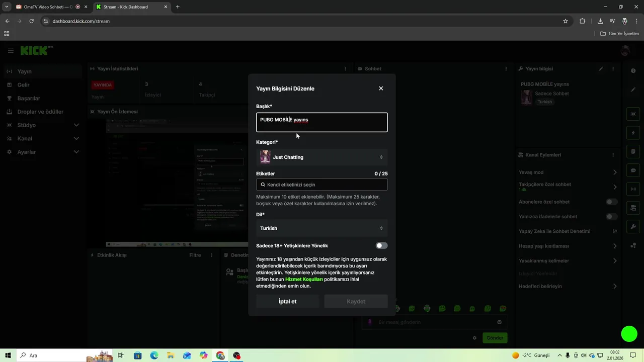644x362 pixels.
Task: Click the note page icon in right toolbar
Action: (633, 152)
